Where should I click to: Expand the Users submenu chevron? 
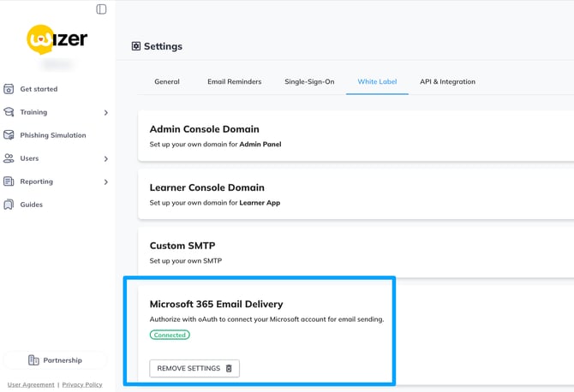tap(106, 159)
